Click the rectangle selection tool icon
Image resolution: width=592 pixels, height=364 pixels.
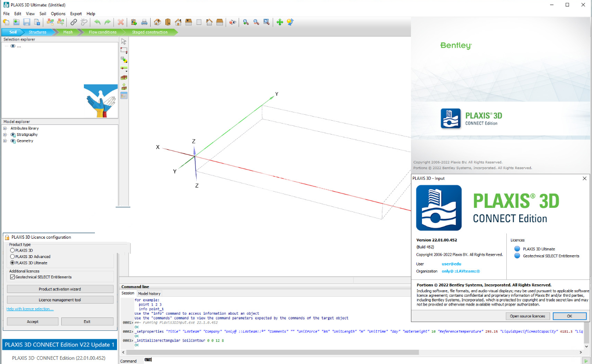pyautogui.click(x=124, y=50)
